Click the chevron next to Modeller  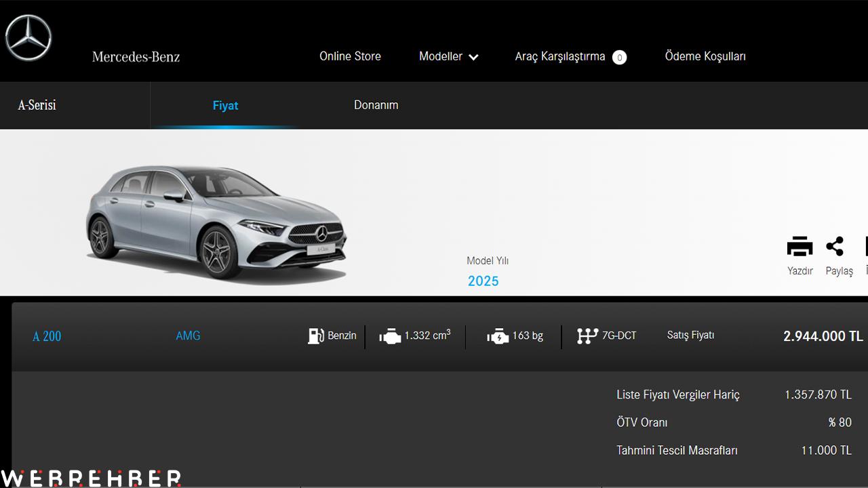(x=473, y=58)
